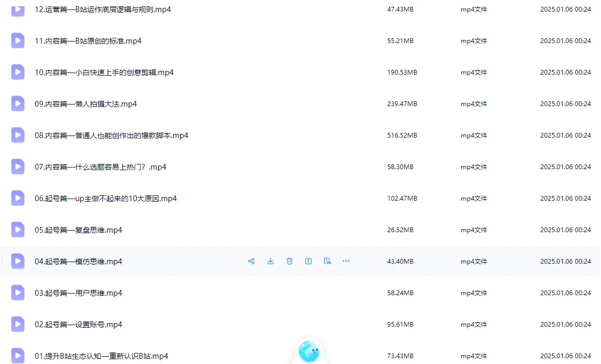Click video icon beside 03.起号篇—用户思维
Screen dimensions: 601x364
point(17,293)
